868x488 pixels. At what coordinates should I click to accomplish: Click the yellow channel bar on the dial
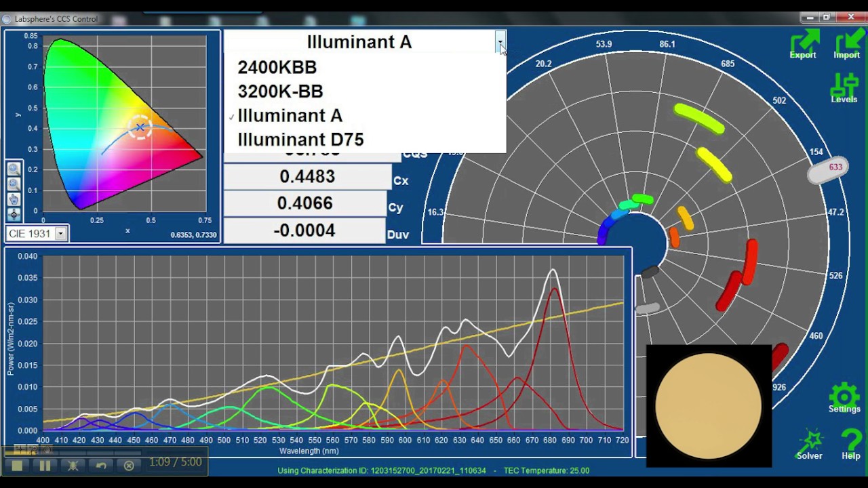click(x=714, y=165)
